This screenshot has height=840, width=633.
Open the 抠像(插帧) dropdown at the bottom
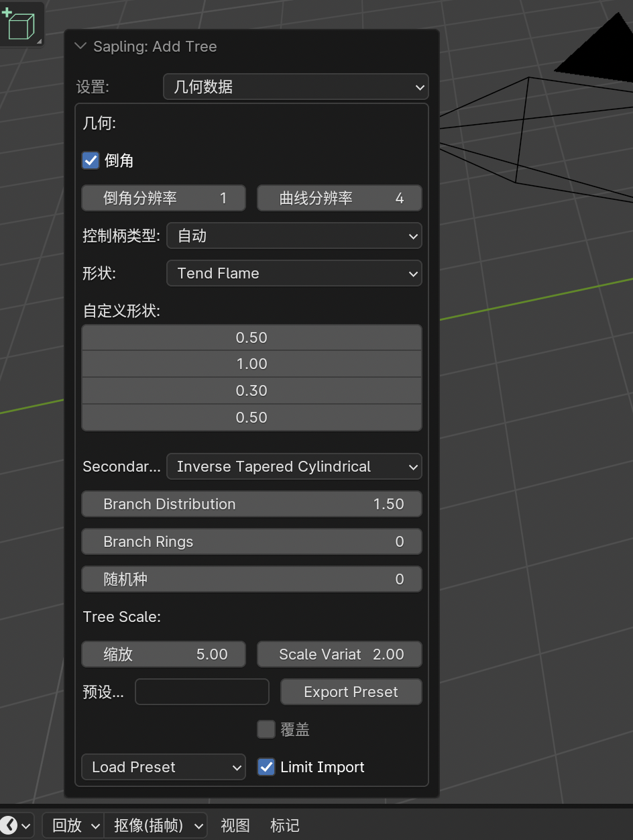(x=156, y=825)
